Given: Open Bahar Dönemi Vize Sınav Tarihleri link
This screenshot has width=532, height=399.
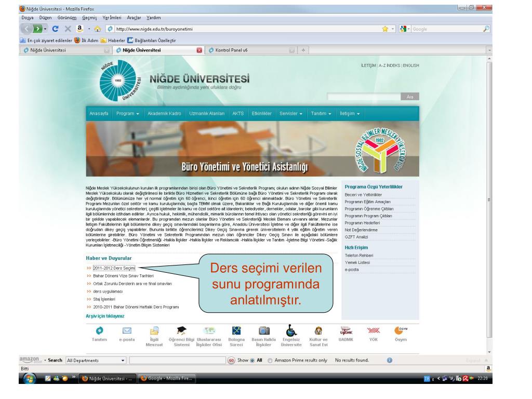Looking at the screenshot, I should point(124,276).
